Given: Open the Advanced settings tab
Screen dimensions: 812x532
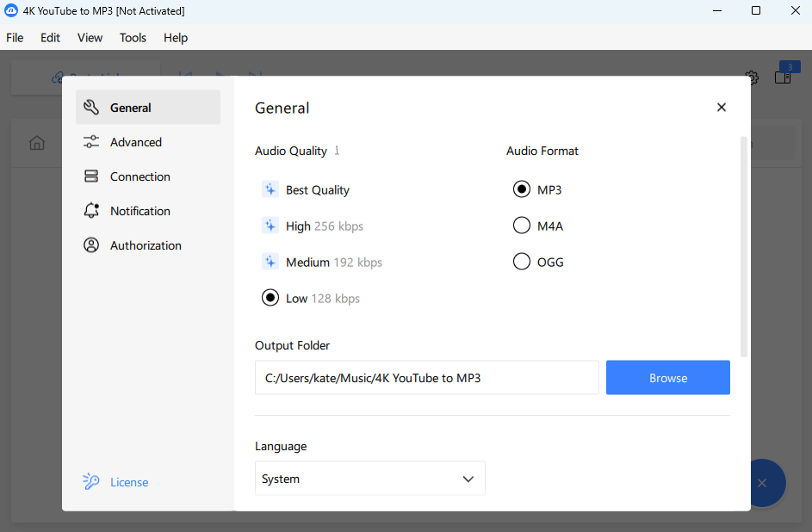Looking at the screenshot, I should pyautogui.click(x=148, y=142).
